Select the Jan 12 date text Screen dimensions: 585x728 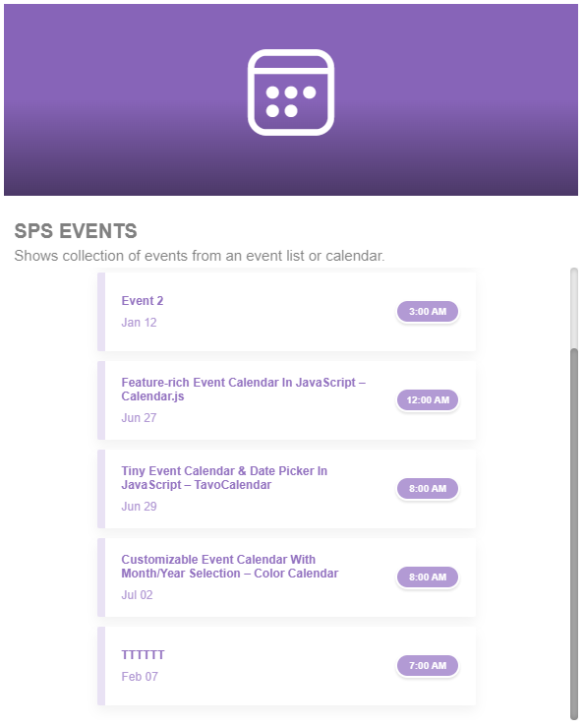click(139, 323)
